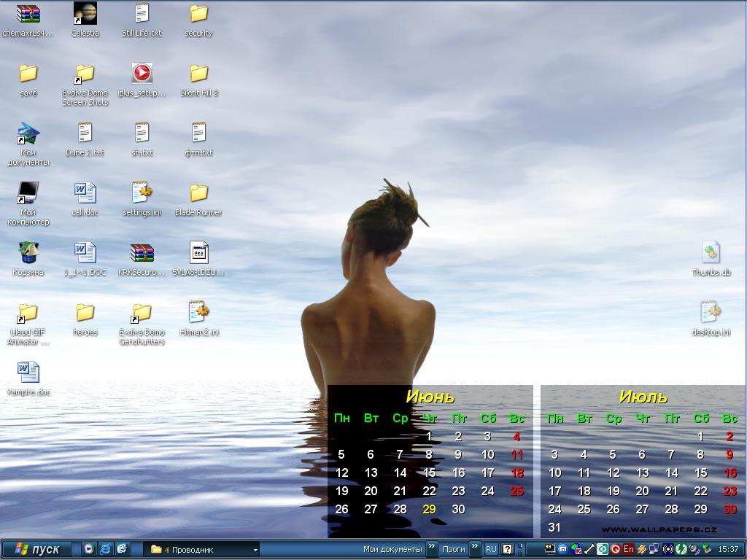Select the Мой компьютер desktop icon

tap(28, 193)
